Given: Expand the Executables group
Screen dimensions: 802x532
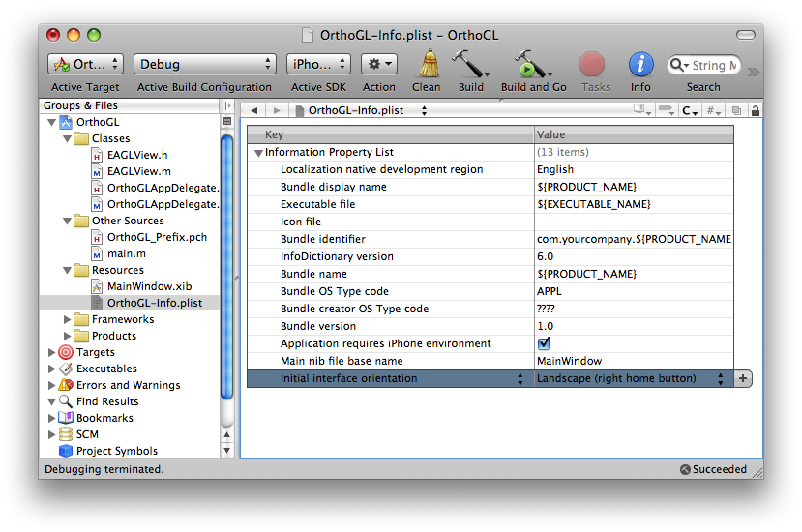Looking at the screenshot, I should [x=51, y=369].
